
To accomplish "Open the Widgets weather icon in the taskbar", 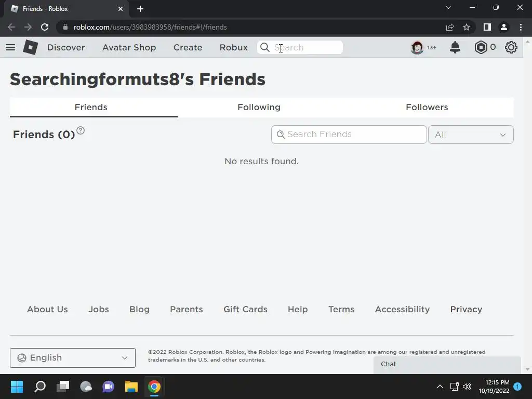I will (x=86, y=387).
